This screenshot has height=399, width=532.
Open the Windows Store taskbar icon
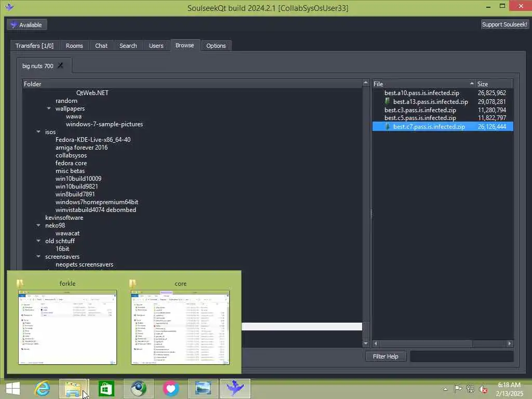click(x=106, y=389)
